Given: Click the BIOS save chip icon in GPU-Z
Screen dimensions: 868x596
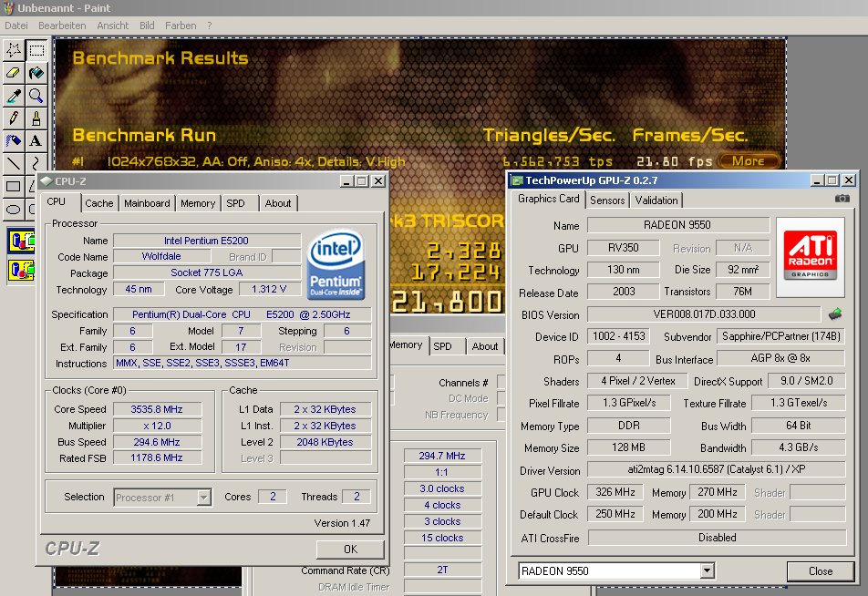Looking at the screenshot, I should coord(835,314).
